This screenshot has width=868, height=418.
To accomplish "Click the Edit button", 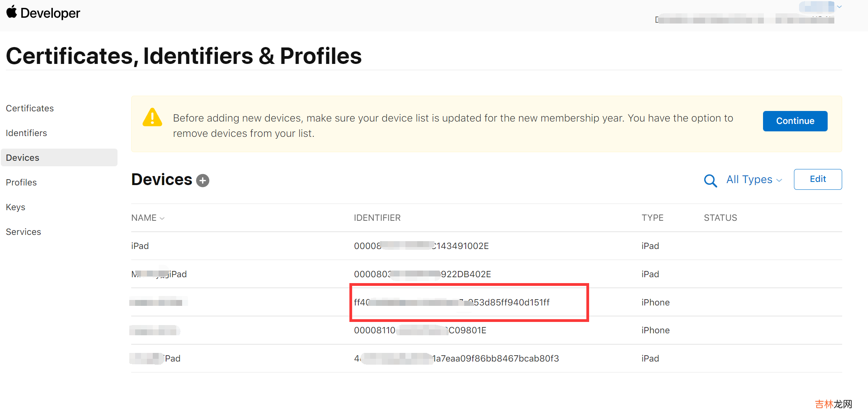I will coord(817,179).
